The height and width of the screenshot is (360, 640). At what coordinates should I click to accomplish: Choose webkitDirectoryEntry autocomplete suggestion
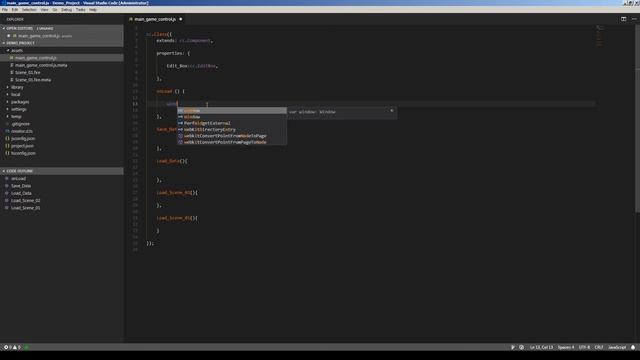tap(231, 129)
